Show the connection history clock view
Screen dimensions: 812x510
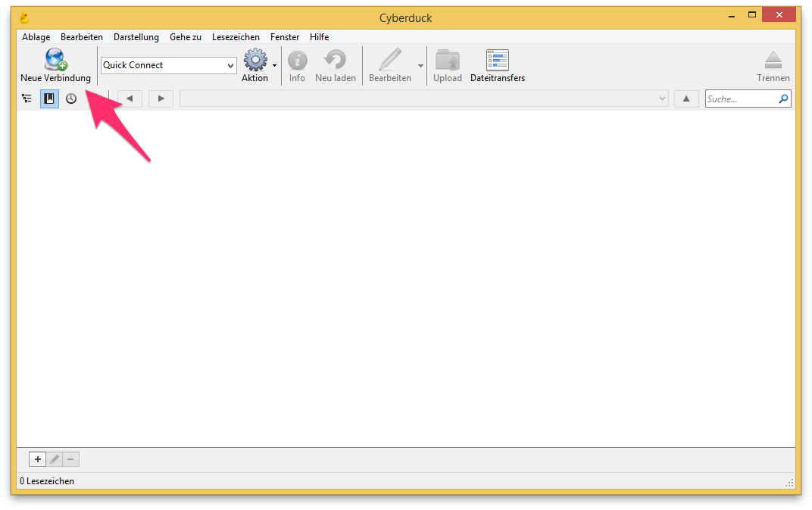pyautogui.click(x=71, y=99)
